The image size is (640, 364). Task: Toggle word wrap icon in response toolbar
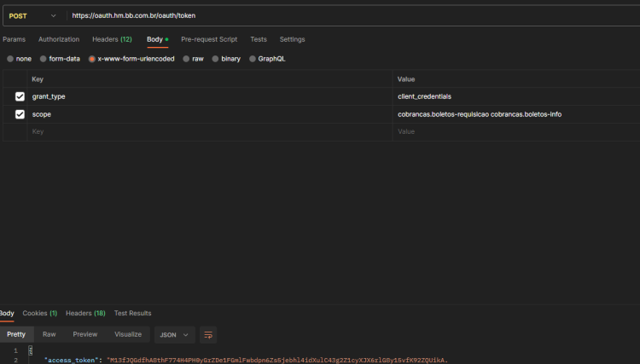pos(208,335)
